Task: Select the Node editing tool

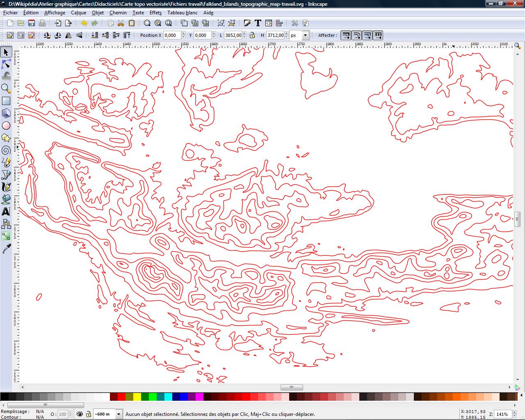Action: (x=6, y=64)
